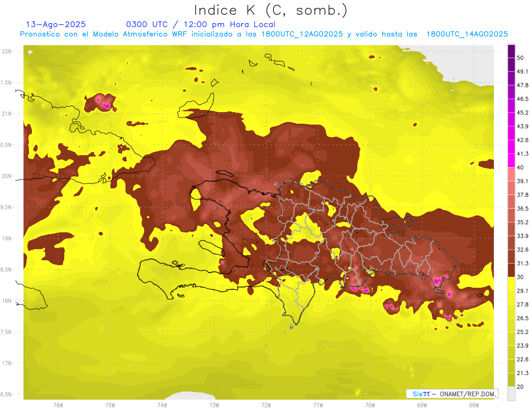
Task: Click the '31.3' color scale value
Action: click(523, 263)
